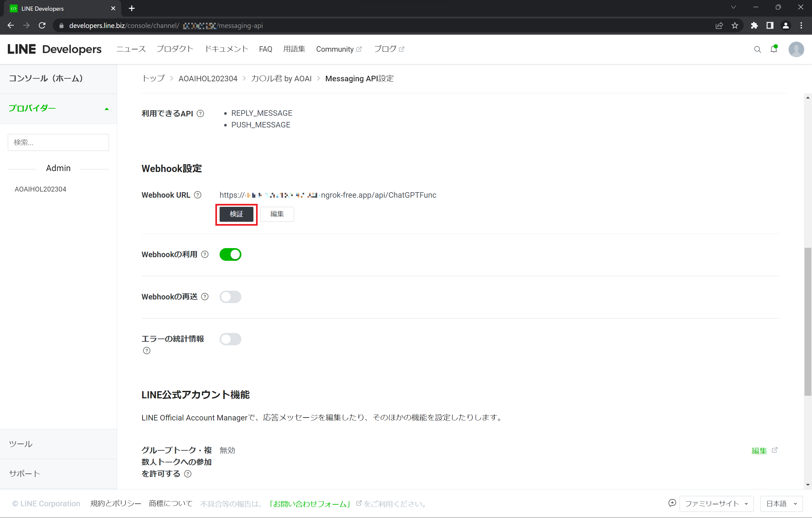The image size is (812, 518).
Task: Click the エラーの統計情報 help icon
Action: [146, 351]
